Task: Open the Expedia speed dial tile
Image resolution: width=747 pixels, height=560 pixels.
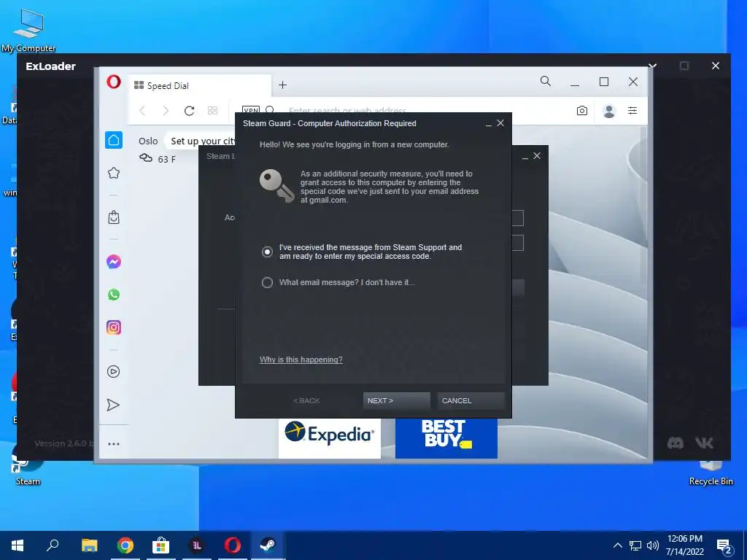Action: (x=330, y=438)
